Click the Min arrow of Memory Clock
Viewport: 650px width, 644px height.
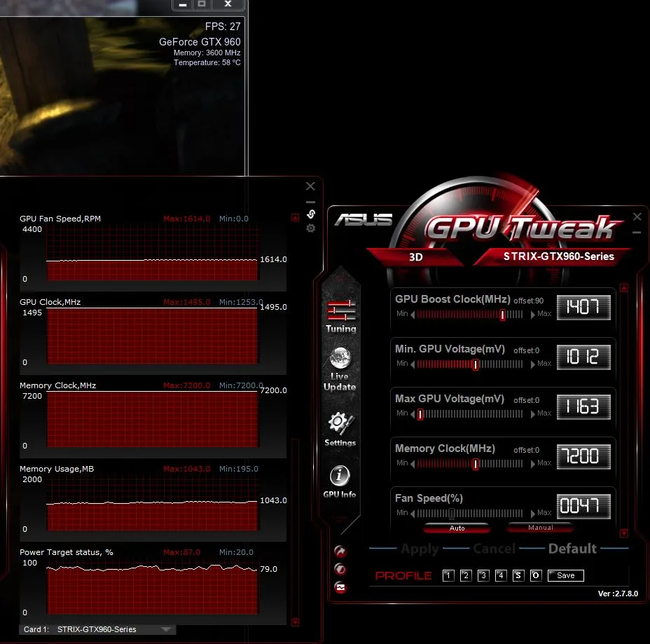point(413,464)
